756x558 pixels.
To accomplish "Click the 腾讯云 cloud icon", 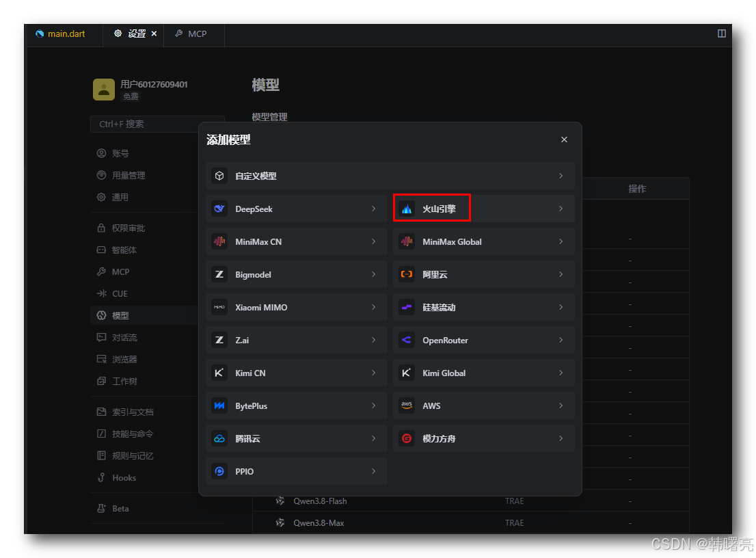I will [x=219, y=438].
